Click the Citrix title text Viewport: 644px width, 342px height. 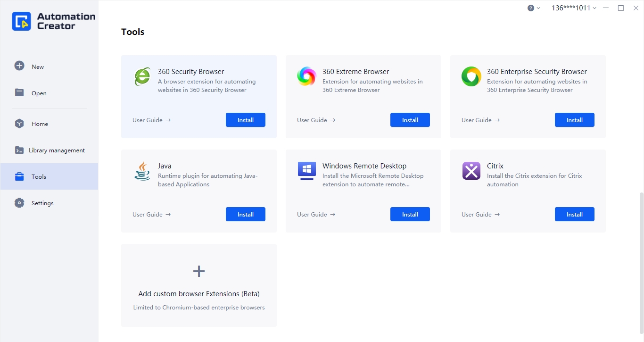pyautogui.click(x=495, y=166)
